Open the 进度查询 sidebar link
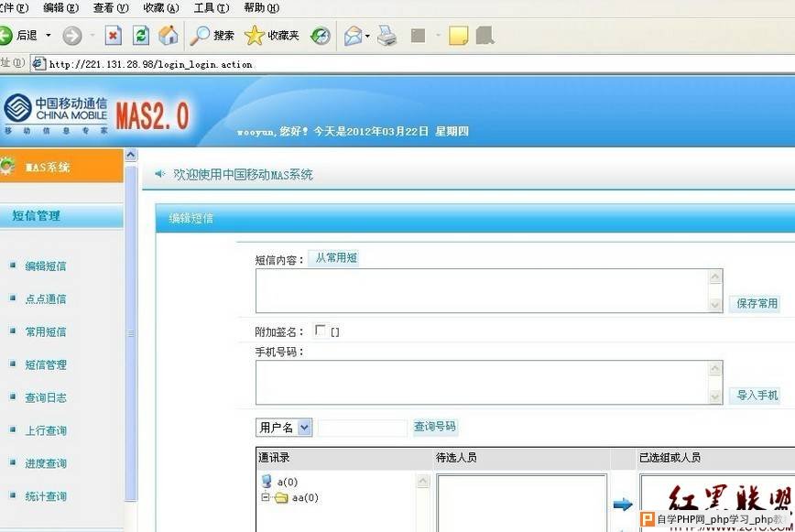The width and height of the screenshot is (795, 532). tap(46, 463)
